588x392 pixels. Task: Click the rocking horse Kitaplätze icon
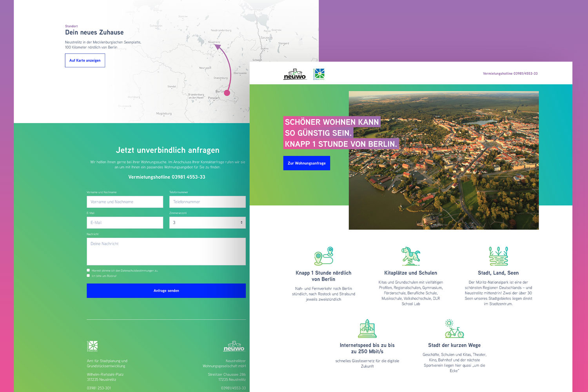[x=410, y=256]
